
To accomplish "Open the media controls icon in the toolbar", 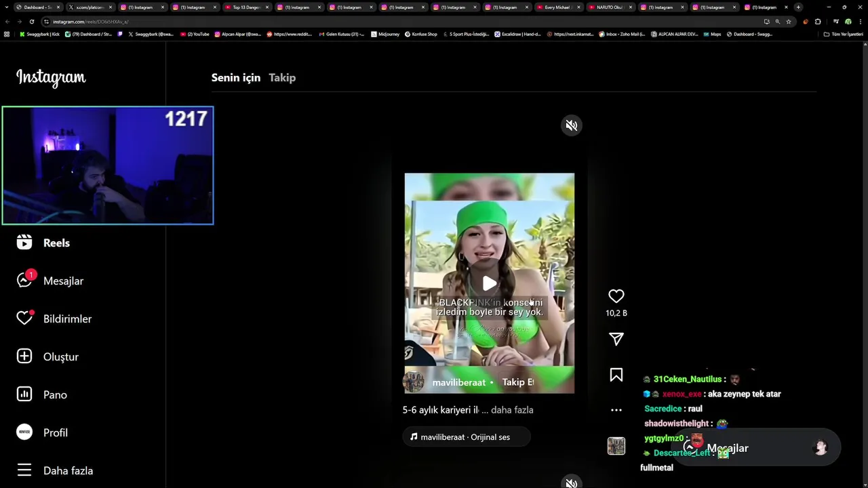I will tap(835, 22).
